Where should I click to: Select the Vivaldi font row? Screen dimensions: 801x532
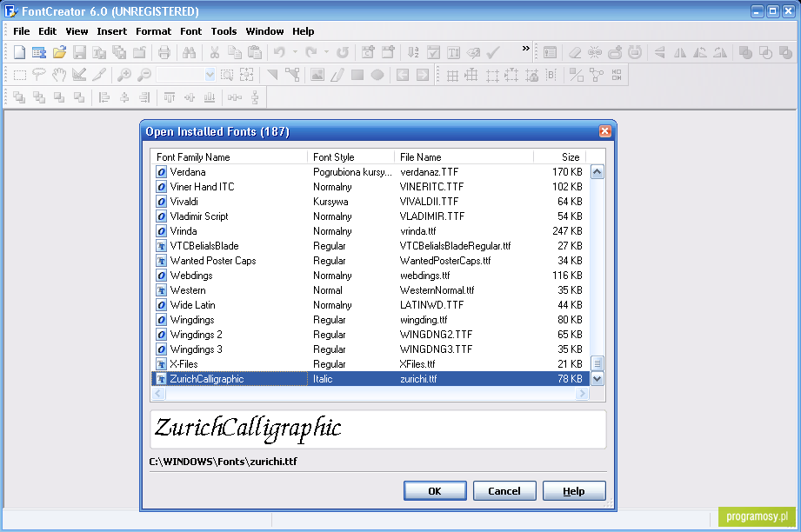coord(370,201)
